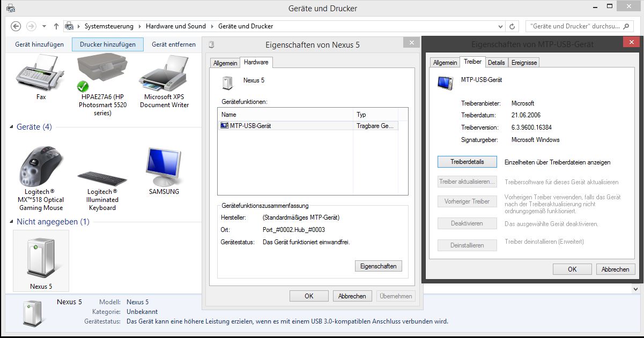Switch to Allgemein tab in MTP-USB-Gerät dialog
The image size is (644, 338).
click(x=445, y=63)
